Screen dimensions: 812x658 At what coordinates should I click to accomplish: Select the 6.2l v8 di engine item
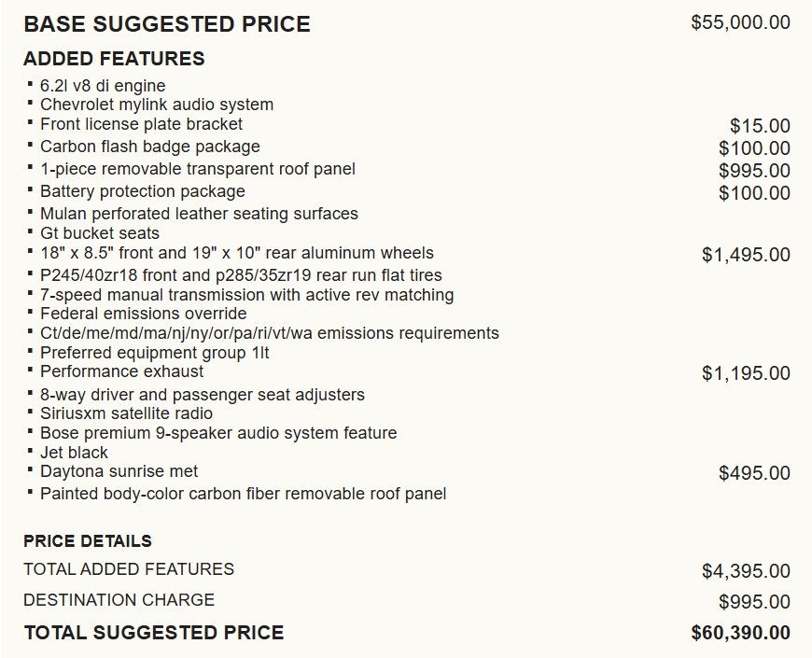tap(103, 86)
